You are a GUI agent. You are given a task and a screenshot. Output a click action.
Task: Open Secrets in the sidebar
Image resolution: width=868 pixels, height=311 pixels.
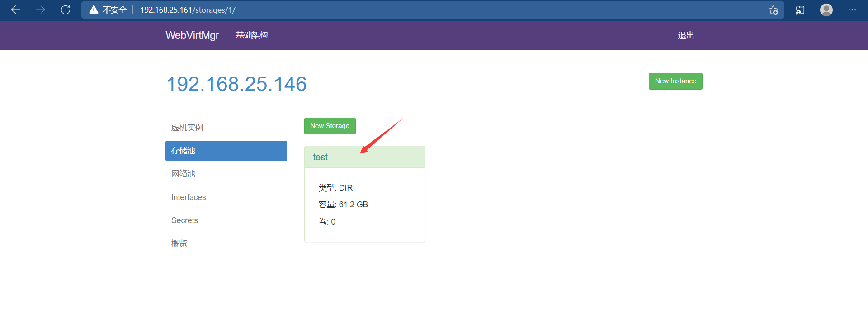tap(226, 220)
